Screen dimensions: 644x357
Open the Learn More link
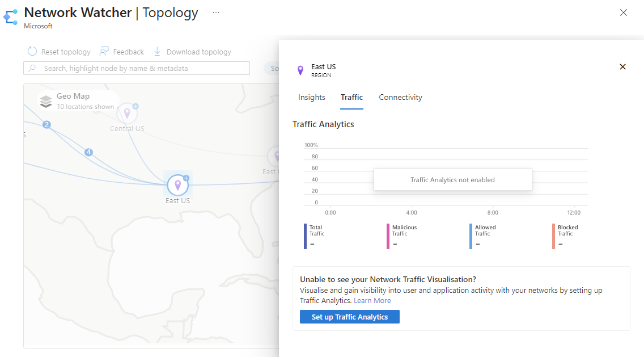point(372,301)
